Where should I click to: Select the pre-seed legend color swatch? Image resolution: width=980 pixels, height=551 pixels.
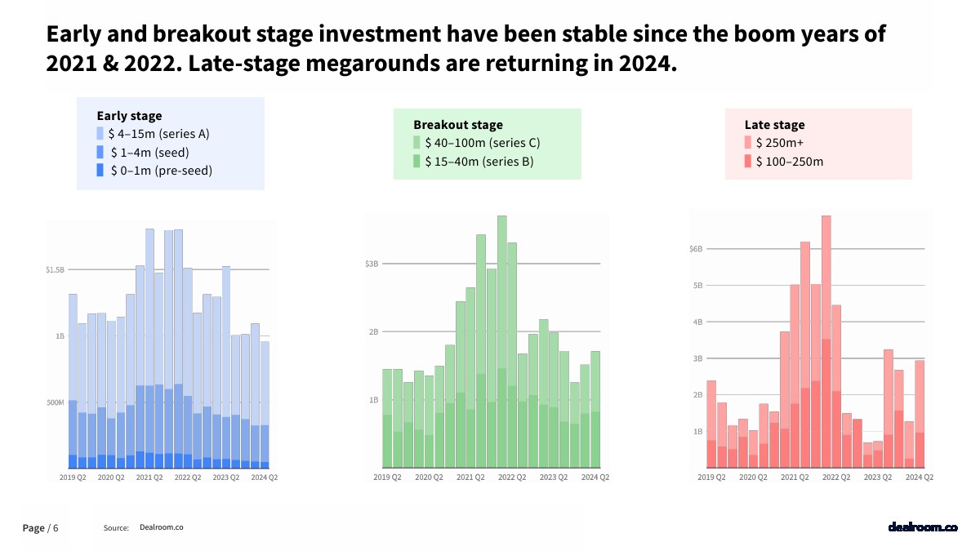point(100,170)
